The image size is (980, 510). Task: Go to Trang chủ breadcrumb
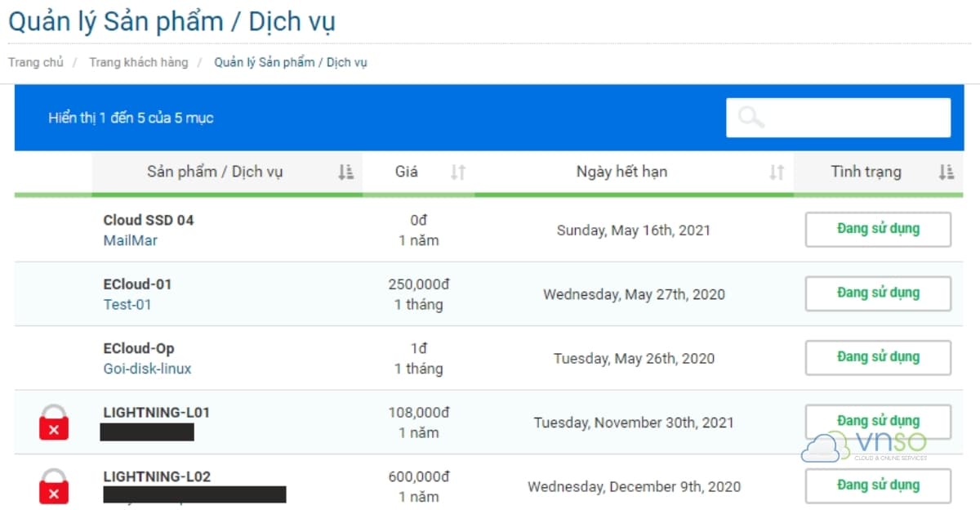tap(36, 62)
